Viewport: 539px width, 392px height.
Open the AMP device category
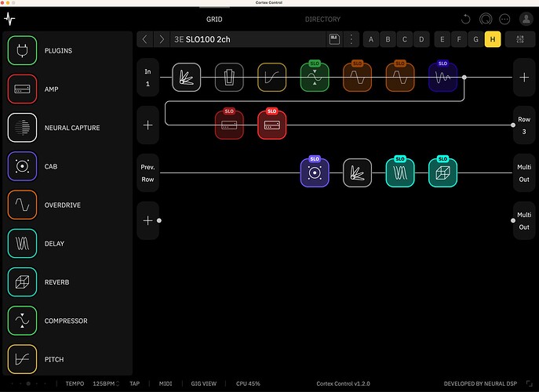(22, 89)
